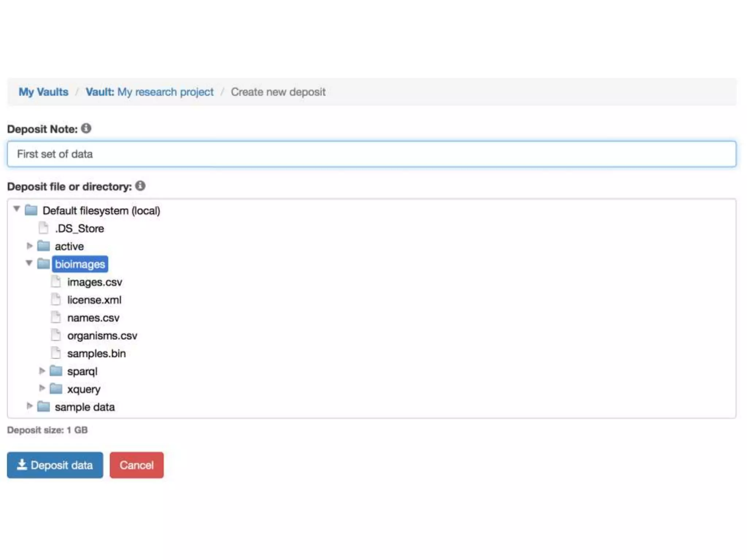Click the bioimages folder icon
Viewport: 747px width, 560px height.
click(43, 264)
